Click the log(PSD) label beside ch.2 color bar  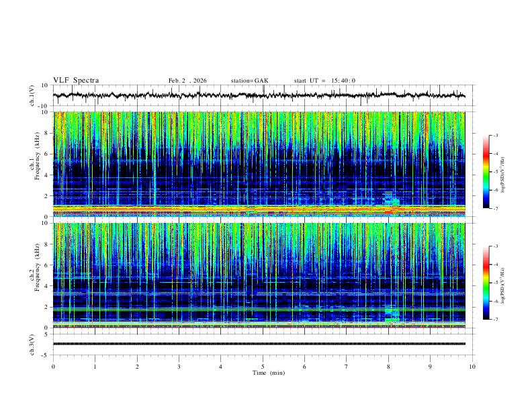pos(502,285)
